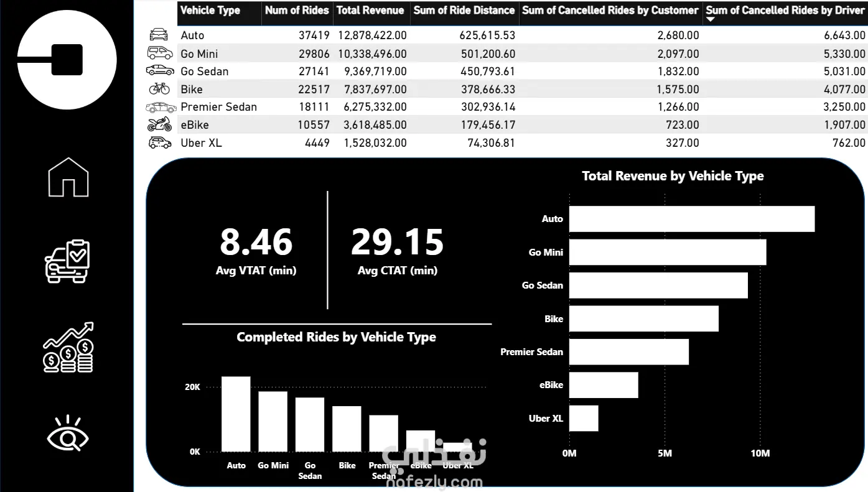Click the Bike bicycle icon

click(159, 88)
